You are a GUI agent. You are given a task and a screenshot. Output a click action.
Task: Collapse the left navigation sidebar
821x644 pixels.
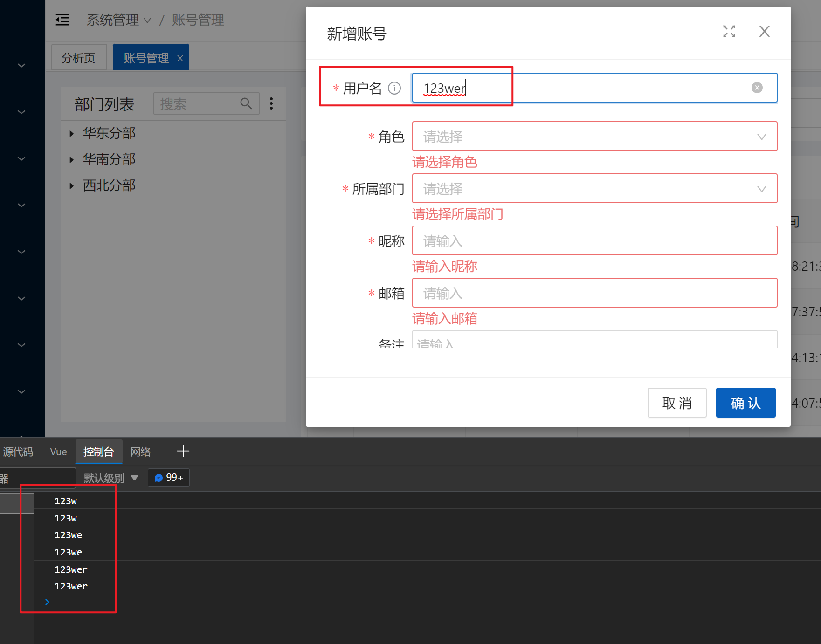[x=62, y=20]
